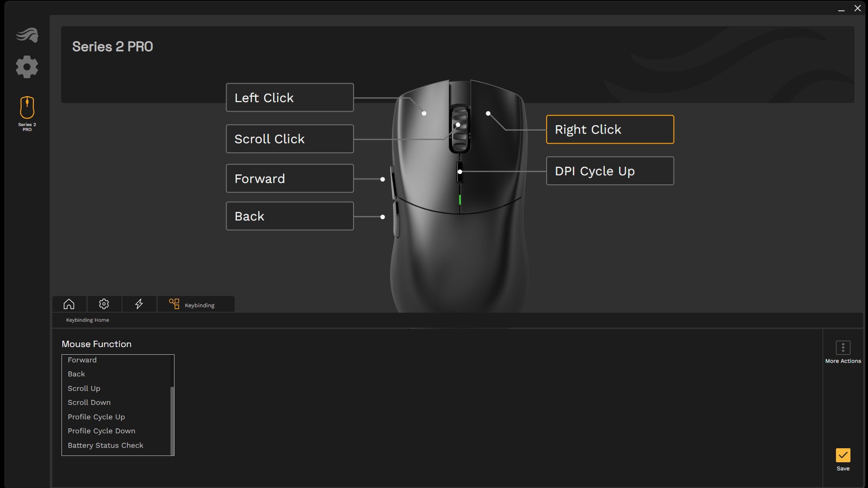
Task: Select Forward from Mouse Function list
Action: [82, 359]
